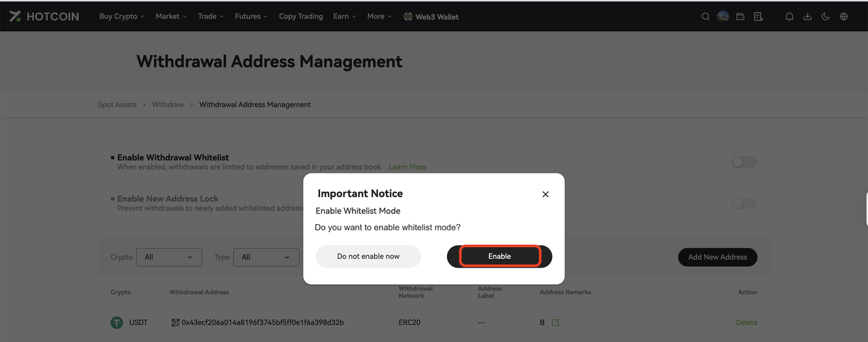Viewport: 868px width, 342px height.
Task: Toggle the Enable New Address Lock switch
Action: (744, 203)
